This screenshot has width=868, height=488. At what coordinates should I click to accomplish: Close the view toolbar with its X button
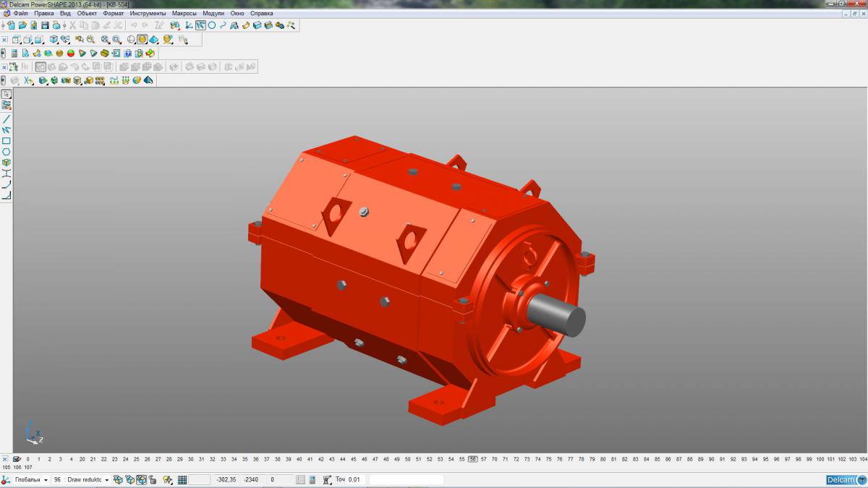[x=4, y=40]
